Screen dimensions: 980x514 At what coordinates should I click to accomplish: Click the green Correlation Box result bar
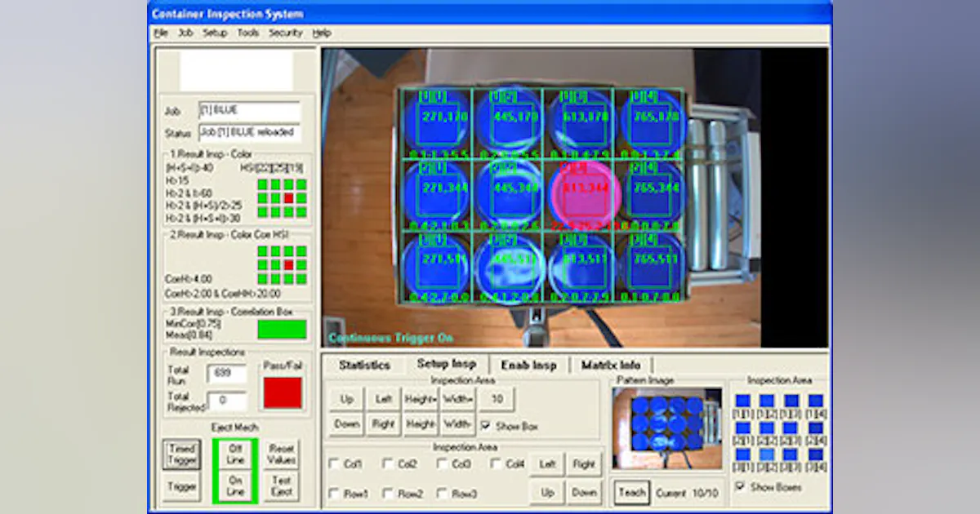[282, 330]
